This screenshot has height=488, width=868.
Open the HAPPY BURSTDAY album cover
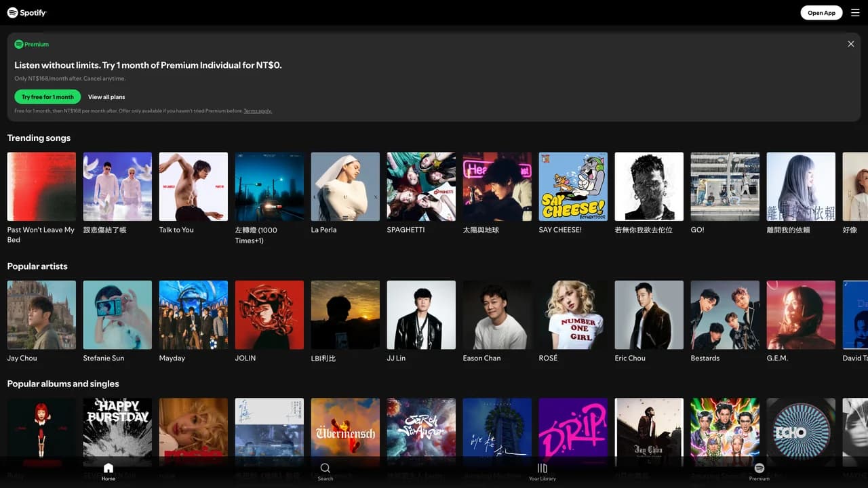coord(117,432)
